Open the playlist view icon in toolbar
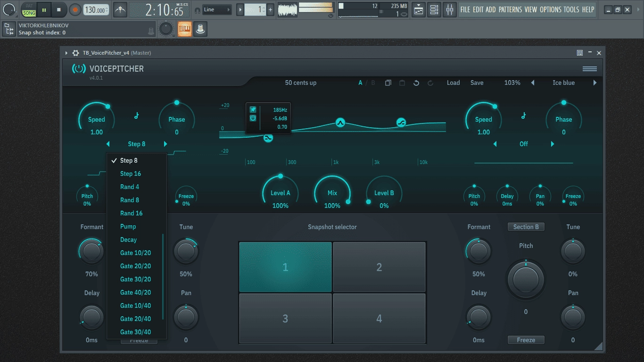 (x=419, y=9)
